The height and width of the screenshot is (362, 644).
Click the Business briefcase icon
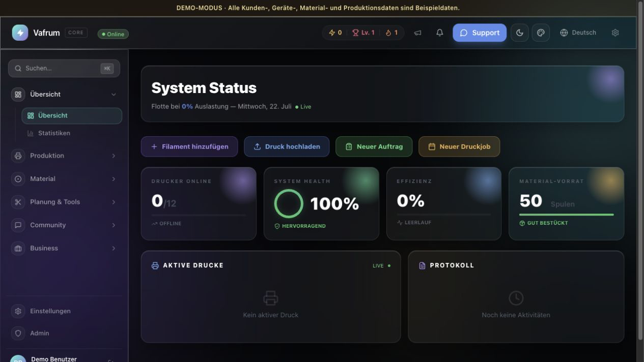coord(18,248)
